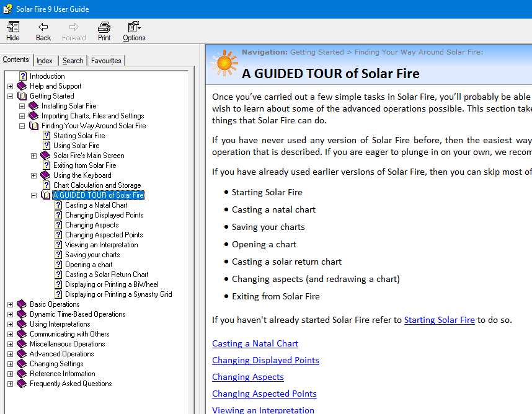Click the page icon next to Starting Solar Fire
Image resolution: width=532 pixels, height=414 pixels.
pos(47,136)
